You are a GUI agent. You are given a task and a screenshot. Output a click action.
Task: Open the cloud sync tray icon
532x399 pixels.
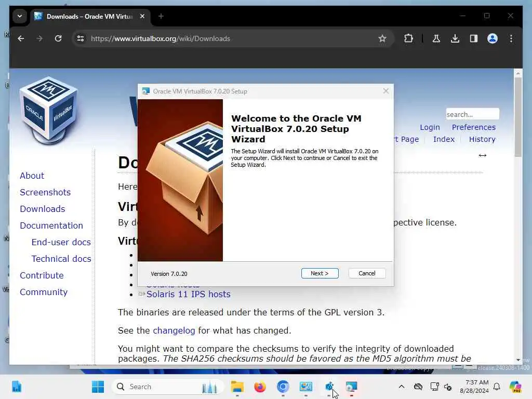click(x=418, y=387)
